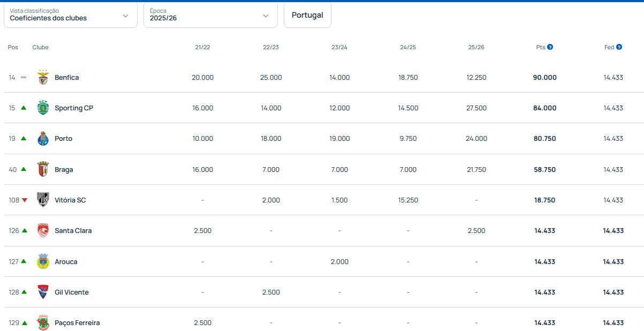Viewport: 644px width, 331px height.
Task: Click the Fed help question mark icon
Action: click(619, 47)
